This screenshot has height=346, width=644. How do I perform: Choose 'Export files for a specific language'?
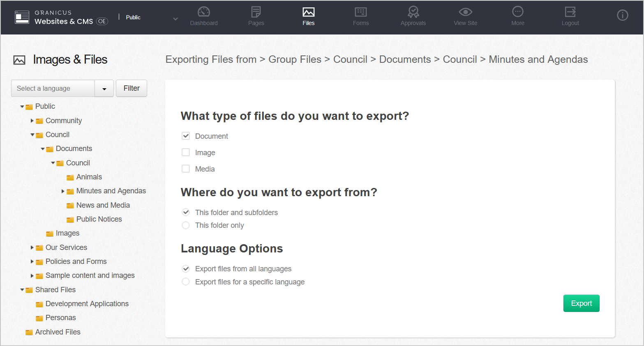coord(186,282)
